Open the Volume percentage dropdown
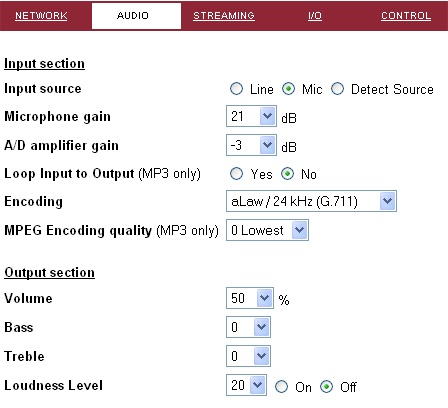This screenshot has height=408, width=448. point(250,298)
